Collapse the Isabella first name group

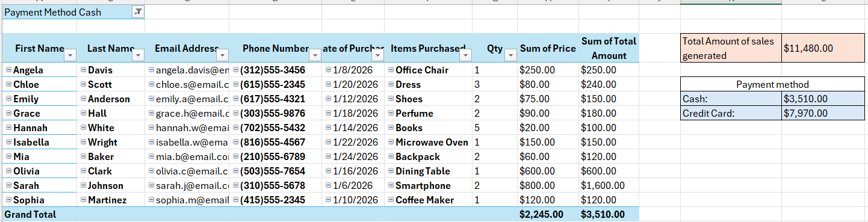tap(8, 142)
